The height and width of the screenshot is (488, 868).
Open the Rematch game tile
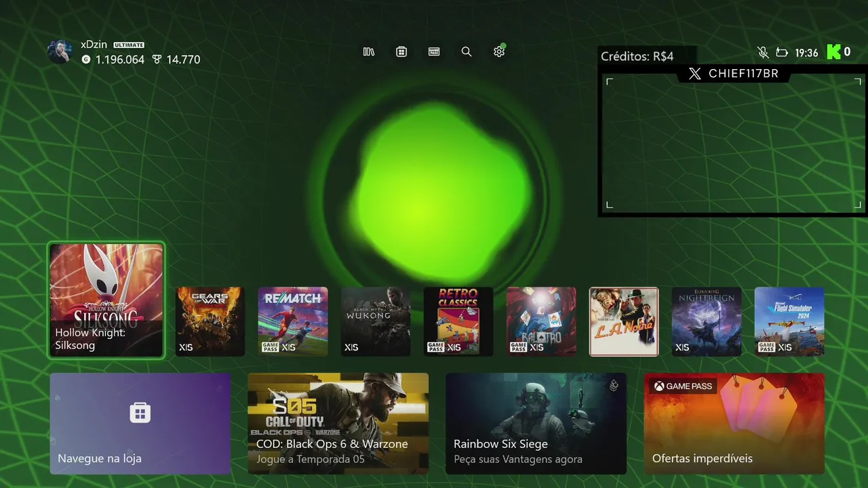[x=293, y=321]
